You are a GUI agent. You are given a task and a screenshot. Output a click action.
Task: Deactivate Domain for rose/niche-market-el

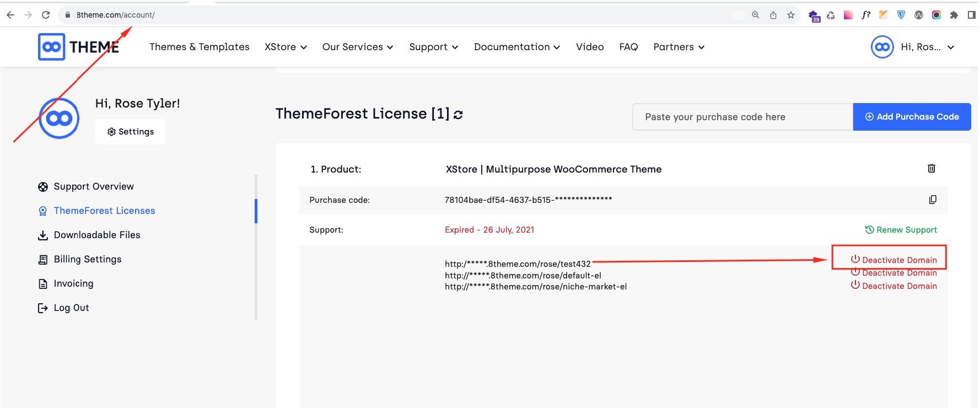[x=893, y=286]
